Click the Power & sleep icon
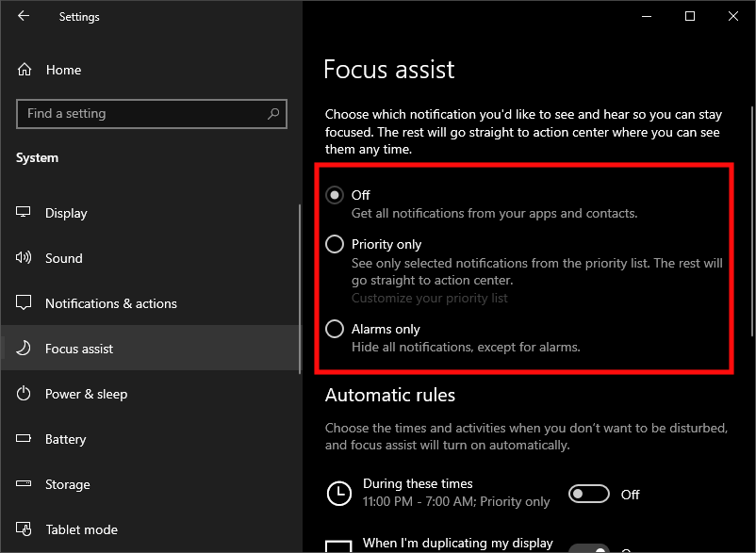 tap(25, 394)
